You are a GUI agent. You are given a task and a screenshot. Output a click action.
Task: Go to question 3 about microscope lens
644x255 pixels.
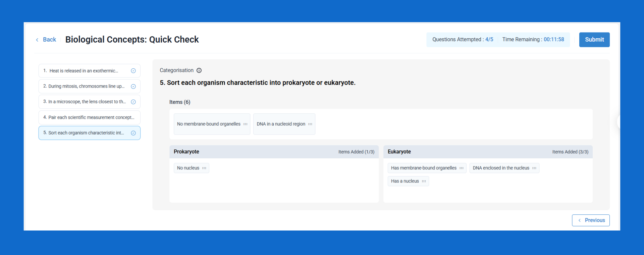(90, 102)
